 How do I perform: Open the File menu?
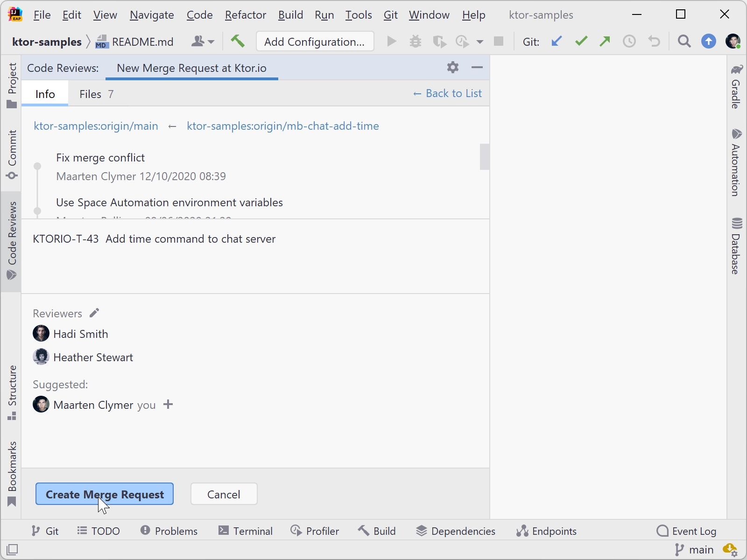42,15
